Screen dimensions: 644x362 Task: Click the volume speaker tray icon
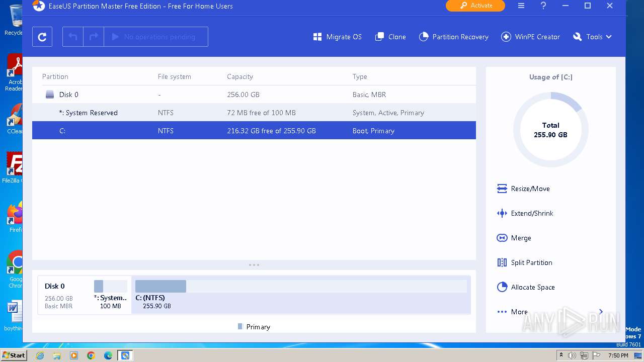(572, 355)
